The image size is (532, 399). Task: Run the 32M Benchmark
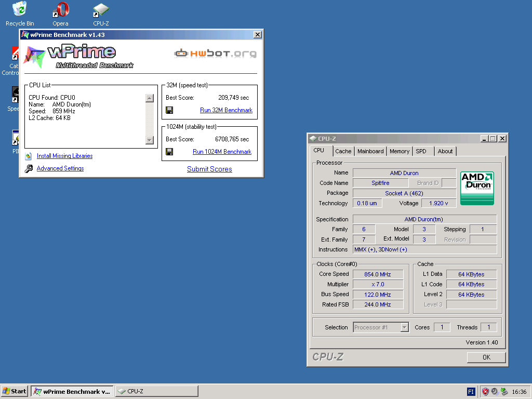point(226,110)
